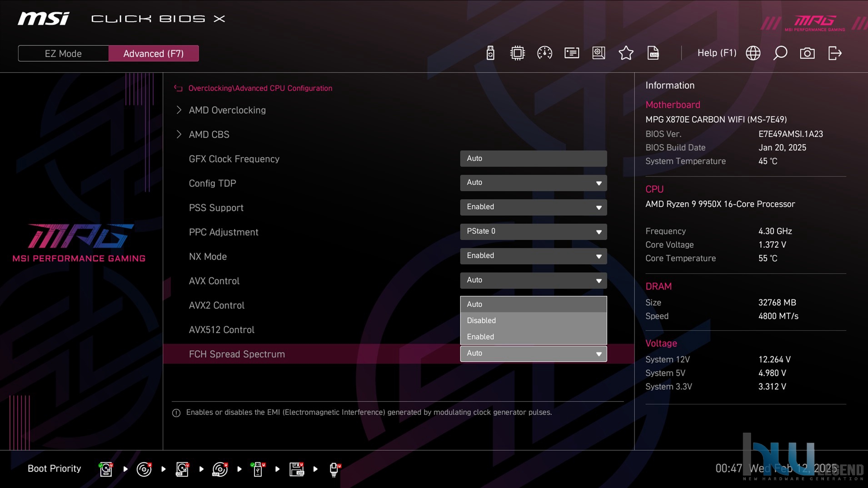Click the DRAM speed 4800 MT/s value
This screenshot has width=868, height=488.
tap(778, 316)
